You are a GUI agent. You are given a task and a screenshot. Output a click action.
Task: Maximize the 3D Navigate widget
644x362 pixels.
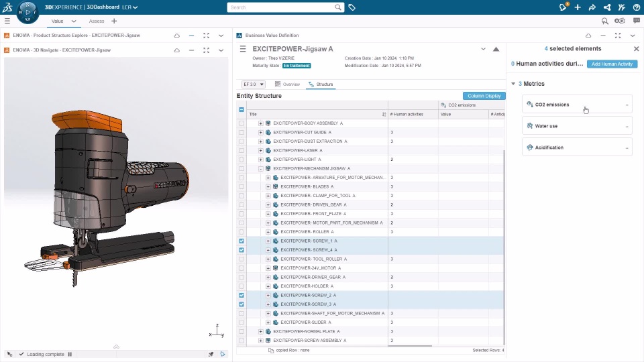[x=206, y=50]
